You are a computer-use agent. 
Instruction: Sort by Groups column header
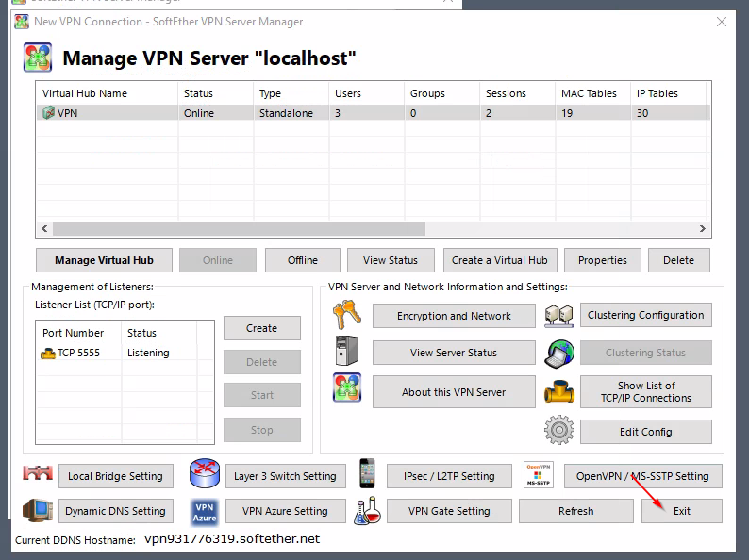442,93
